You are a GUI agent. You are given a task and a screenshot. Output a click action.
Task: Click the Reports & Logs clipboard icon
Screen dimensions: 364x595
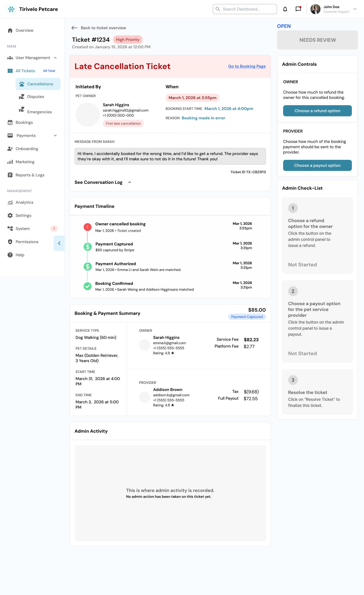10,175
